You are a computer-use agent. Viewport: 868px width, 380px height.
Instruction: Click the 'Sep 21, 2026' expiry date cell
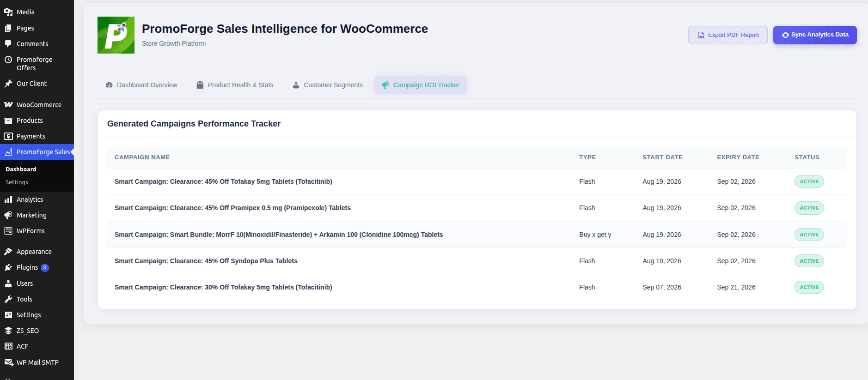pos(736,287)
